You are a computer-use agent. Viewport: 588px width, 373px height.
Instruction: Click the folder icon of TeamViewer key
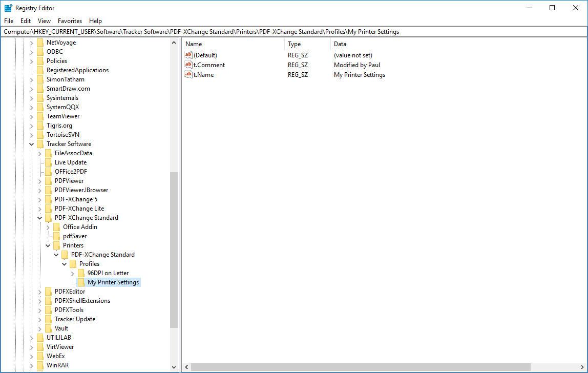pos(40,116)
